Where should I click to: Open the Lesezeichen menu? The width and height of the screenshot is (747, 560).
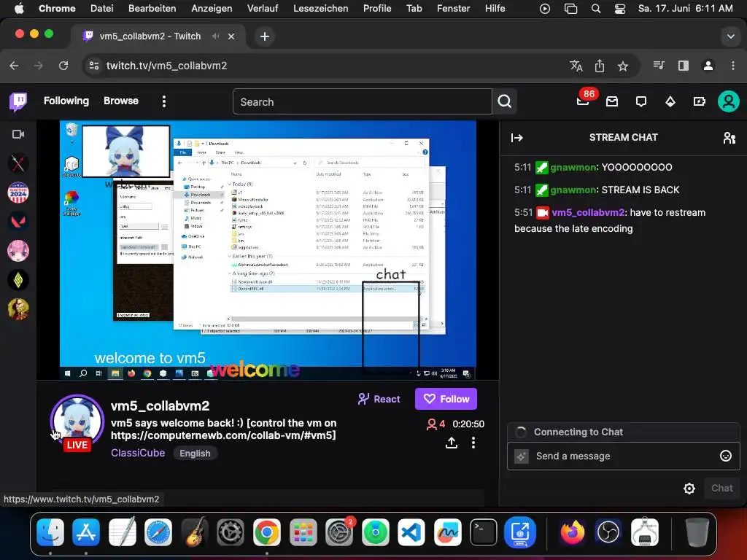[x=321, y=8]
